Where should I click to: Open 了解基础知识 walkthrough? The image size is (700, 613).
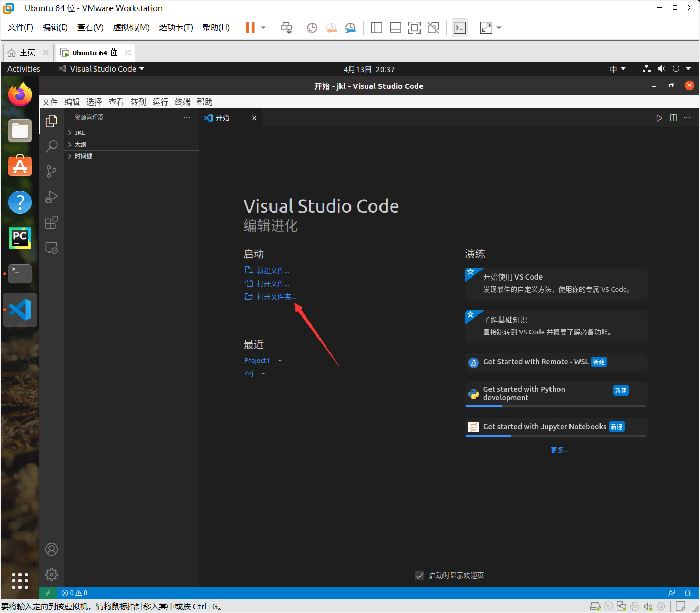coord(556,326)
